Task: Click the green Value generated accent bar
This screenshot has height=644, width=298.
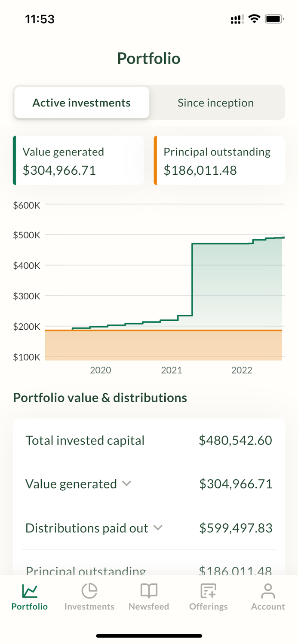Action: (x=15, y=160)
